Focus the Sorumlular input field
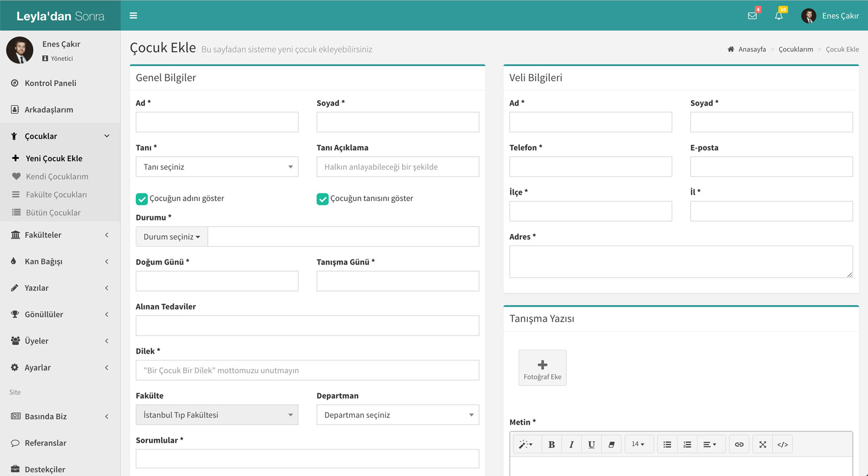 pyautogui.click(x=307, y=459)
